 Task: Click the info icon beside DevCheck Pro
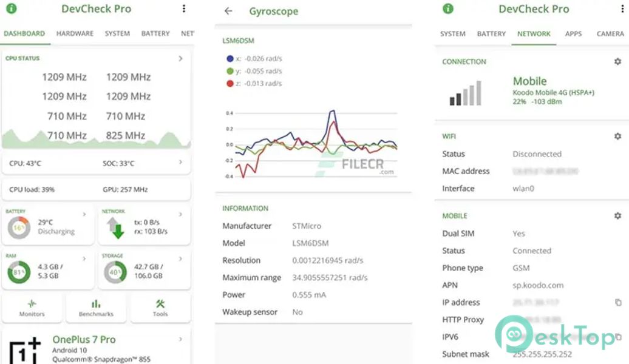[x=11, y=8]
